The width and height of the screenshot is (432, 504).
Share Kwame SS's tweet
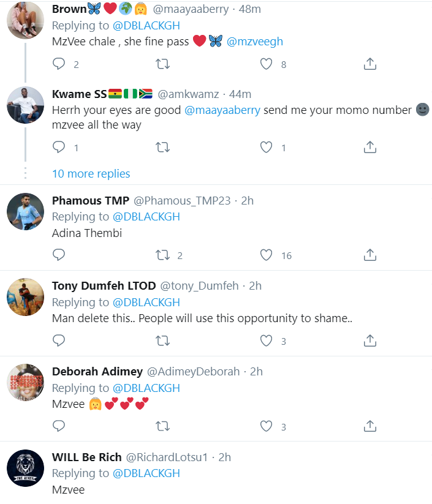(369, 147)
